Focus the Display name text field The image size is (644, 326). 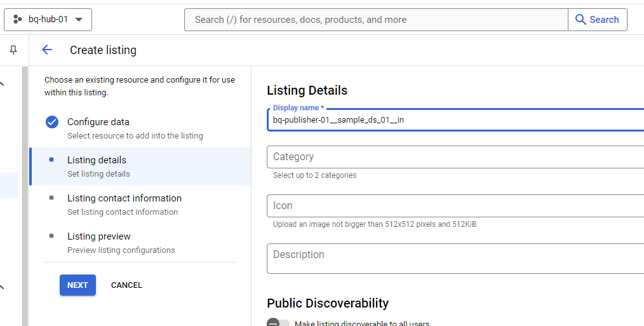pos(455,119)
